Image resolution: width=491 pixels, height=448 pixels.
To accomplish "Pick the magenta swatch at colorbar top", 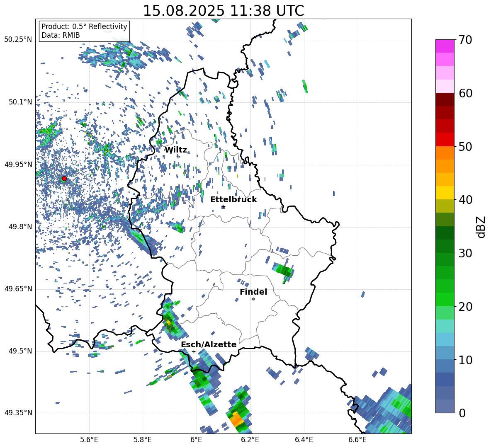I will coord(445,46).
